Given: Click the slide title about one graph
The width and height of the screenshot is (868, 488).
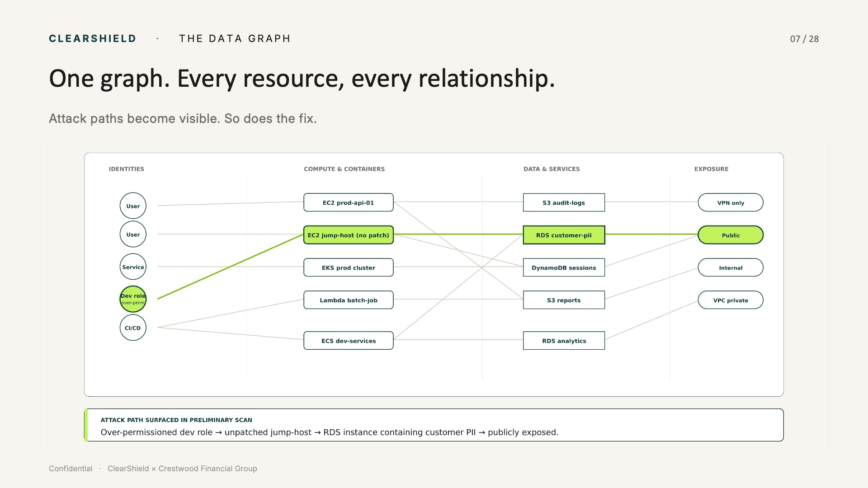Looking at the screenshot, I should (x=302, y=79).
